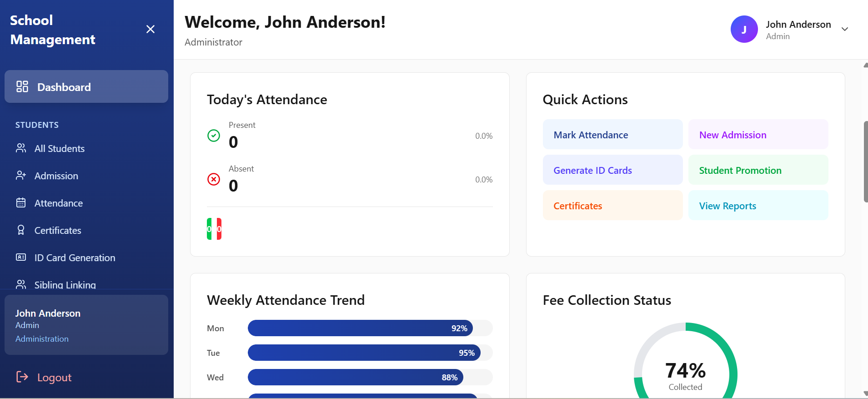Click the Logout arrow icon
868x399 pixels.
point(22,377)
